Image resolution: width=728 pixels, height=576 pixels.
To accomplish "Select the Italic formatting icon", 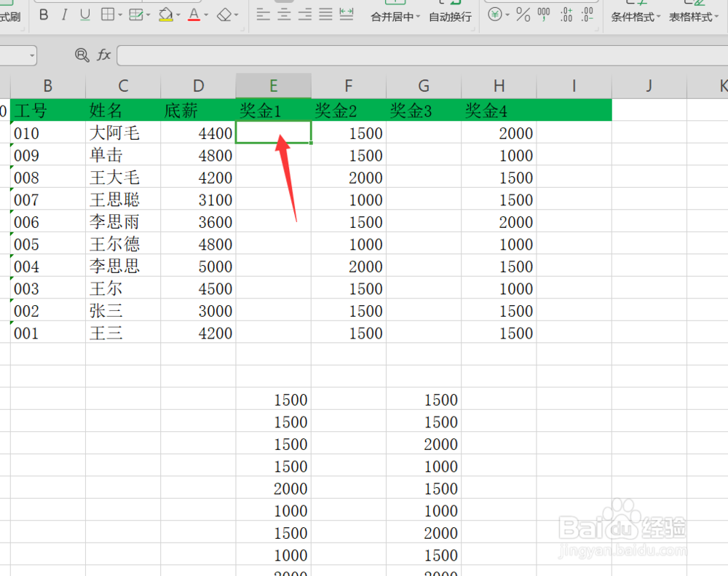I will [x=63, y=13].
